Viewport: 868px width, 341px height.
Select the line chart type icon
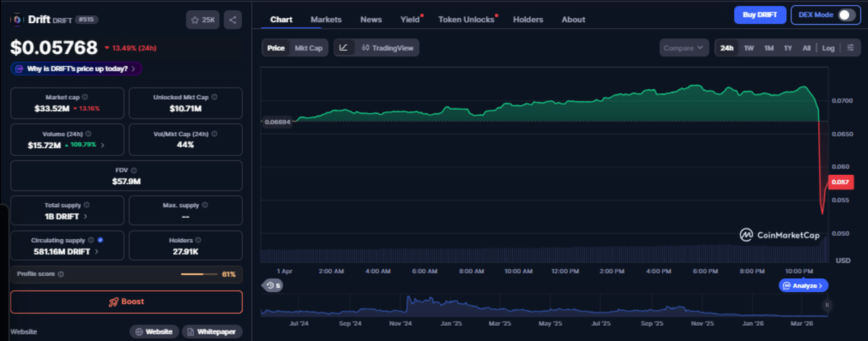[344, 48]
